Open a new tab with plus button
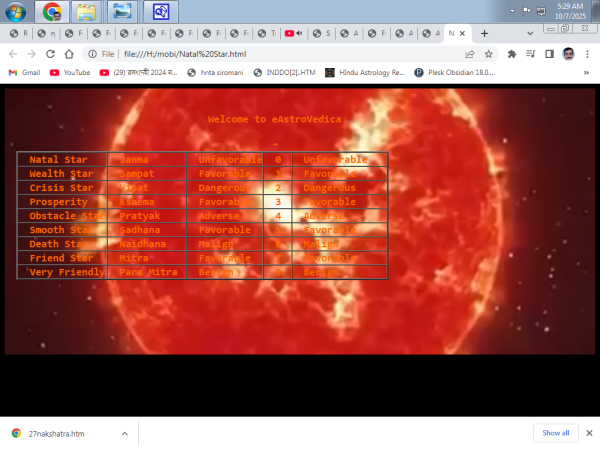Screen dimensions: 600x450 coord(485,33)
